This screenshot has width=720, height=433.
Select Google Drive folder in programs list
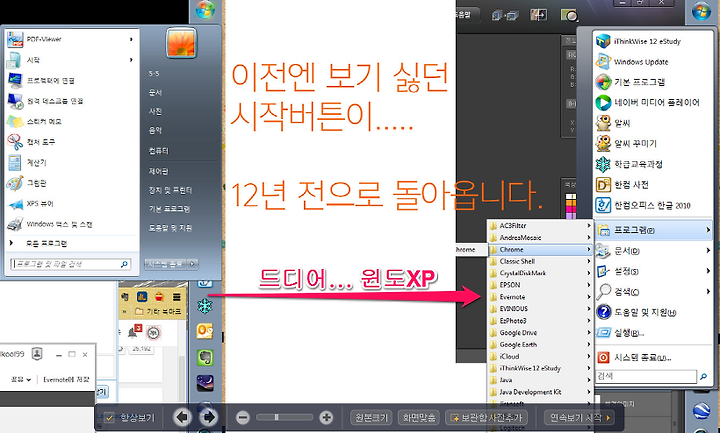click(x=540, y=332)
